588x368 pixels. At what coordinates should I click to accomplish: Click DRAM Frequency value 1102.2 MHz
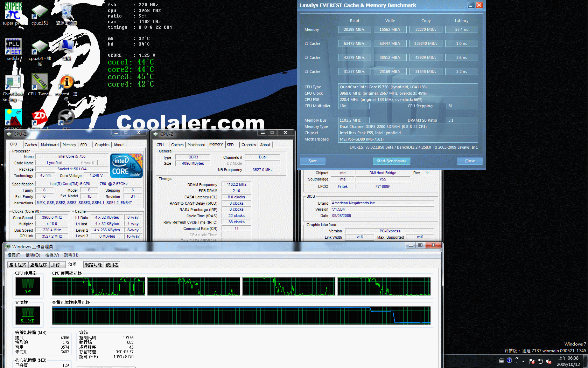tap(237, 185)
